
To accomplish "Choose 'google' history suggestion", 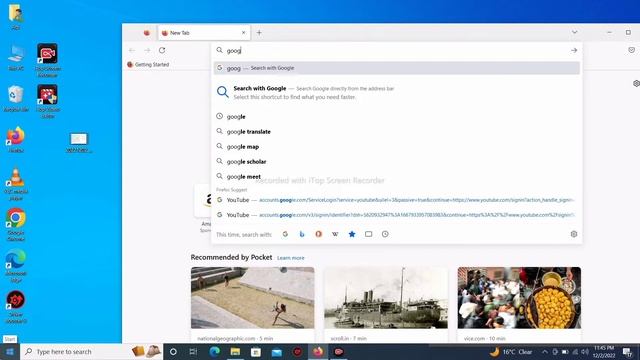I will [396, 117].
